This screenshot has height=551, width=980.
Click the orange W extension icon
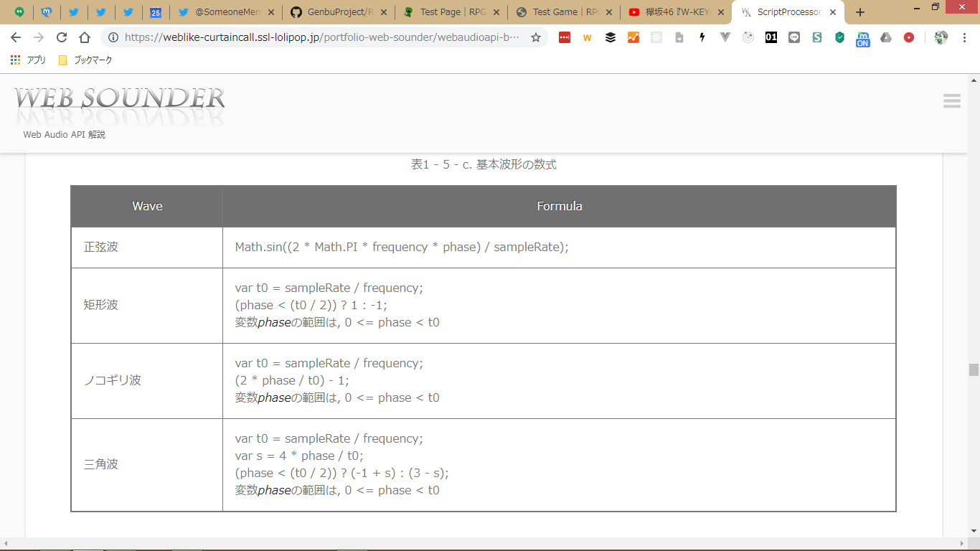point(588,37)
